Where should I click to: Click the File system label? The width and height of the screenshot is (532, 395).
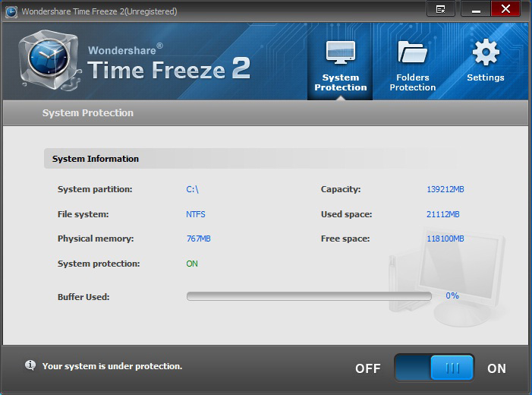(x=83, y=214)
